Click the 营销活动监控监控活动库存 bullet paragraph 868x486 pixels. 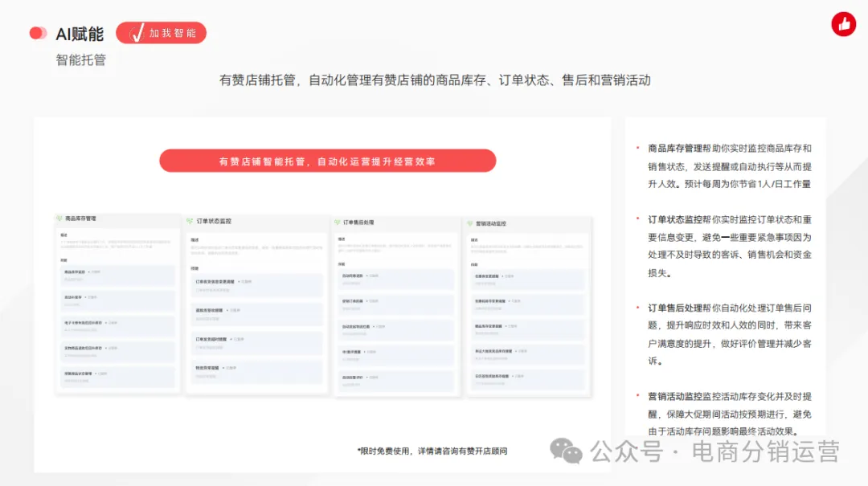tap(730, 414)
